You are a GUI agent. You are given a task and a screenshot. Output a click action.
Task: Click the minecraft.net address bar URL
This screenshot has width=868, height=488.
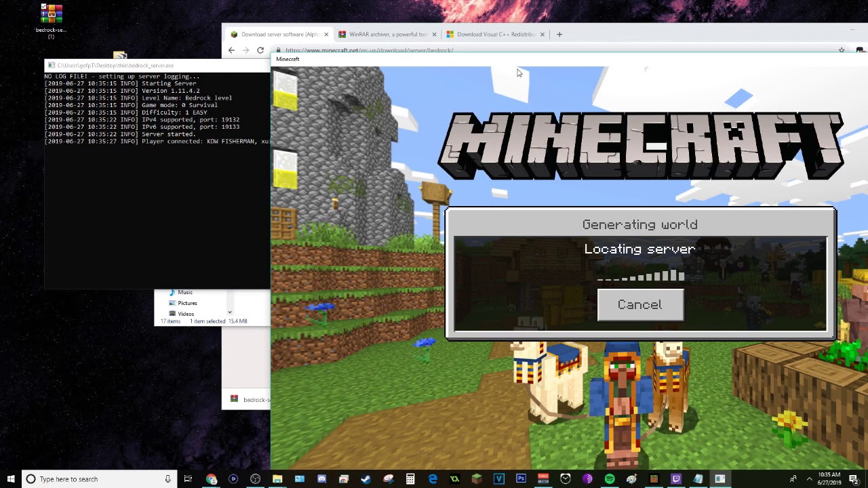click(369, 50)
